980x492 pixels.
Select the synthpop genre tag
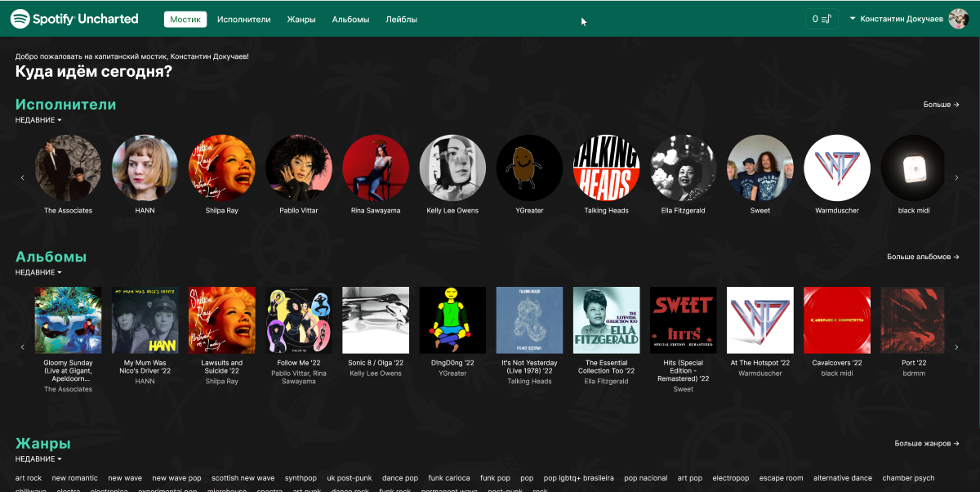click(301, 478)
